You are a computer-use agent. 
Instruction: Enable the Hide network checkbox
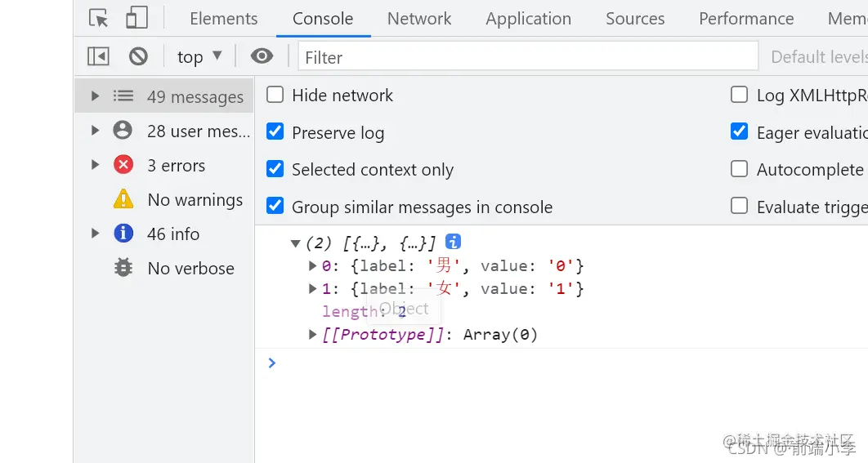coord(275,96)
